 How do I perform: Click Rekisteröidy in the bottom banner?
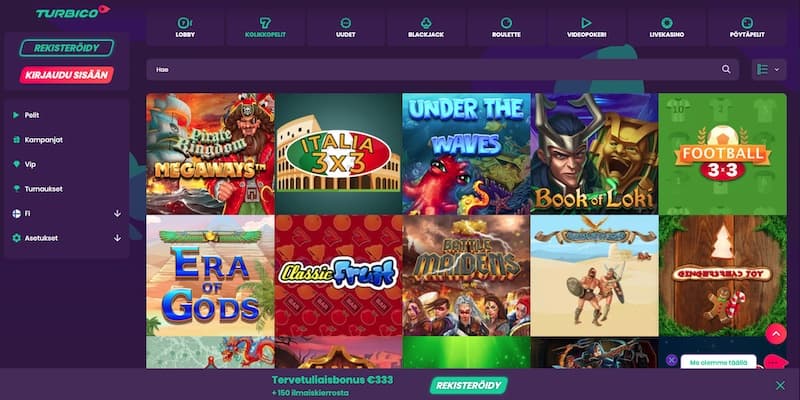(468, 385)
